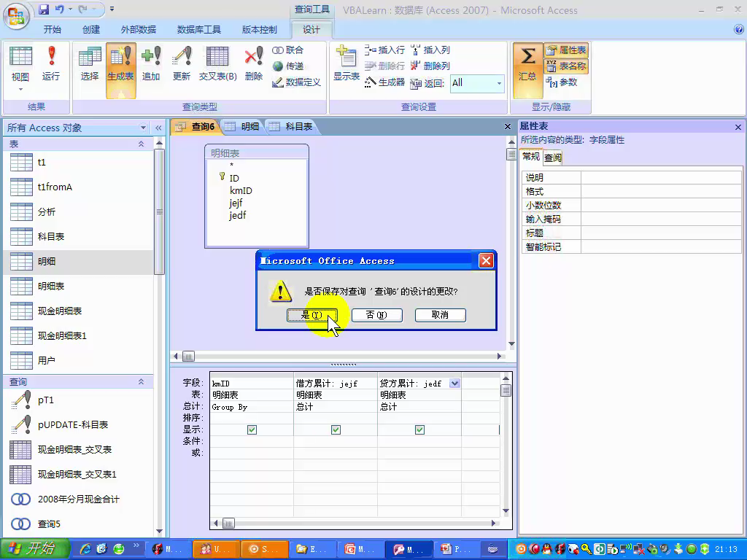
Task: Open the 外部数据 ribbon tab
Action: coord(138,29)
